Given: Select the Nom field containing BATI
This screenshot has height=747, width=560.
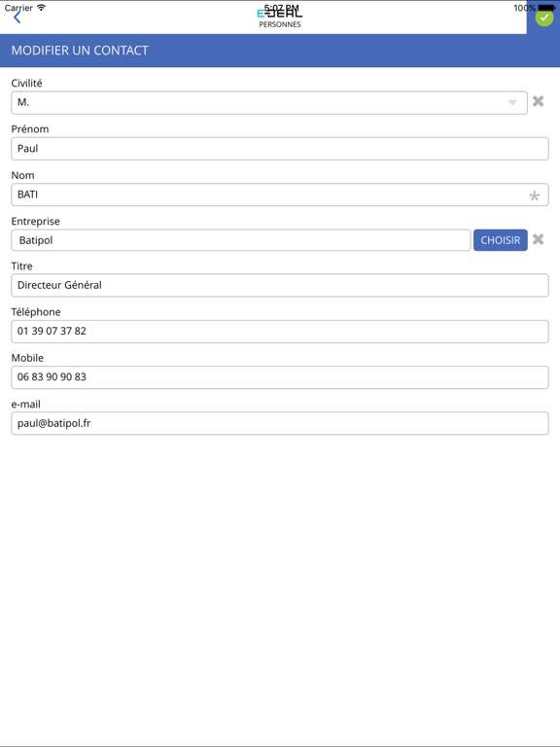Looking at the screenshot, I should [x=280, y=195].
